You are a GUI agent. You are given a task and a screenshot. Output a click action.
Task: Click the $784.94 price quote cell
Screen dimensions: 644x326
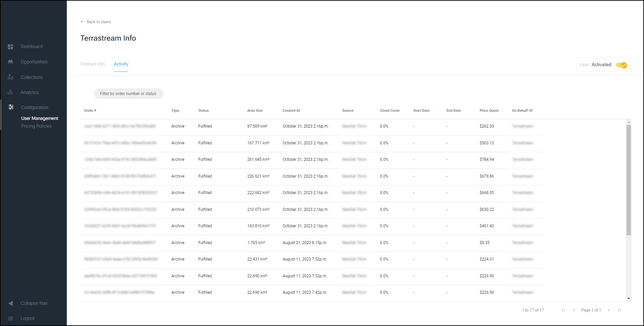487,159
